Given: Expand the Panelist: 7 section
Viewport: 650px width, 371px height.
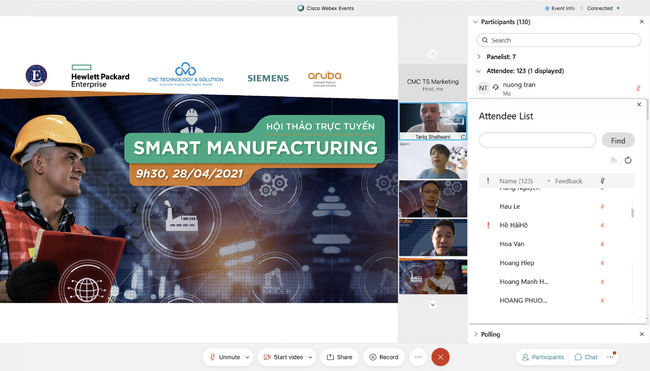Looking at the screenshot, I should point(479,56).
